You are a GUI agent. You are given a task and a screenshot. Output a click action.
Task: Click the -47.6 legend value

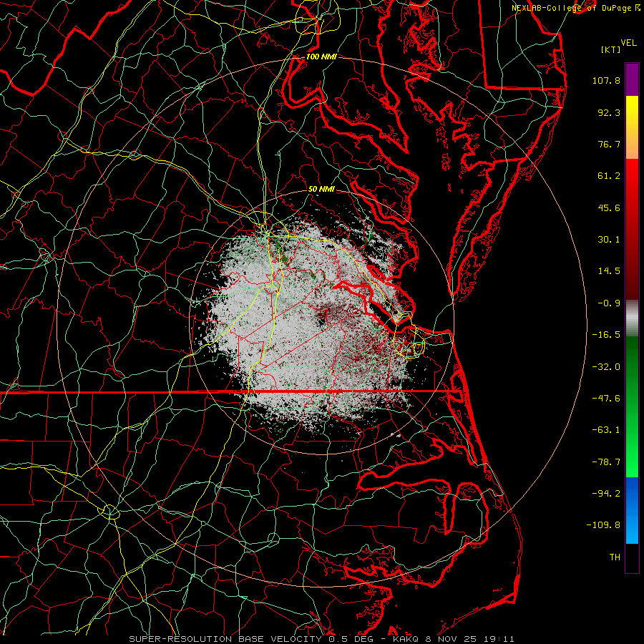pyautogui.click(x=606, y=399)
